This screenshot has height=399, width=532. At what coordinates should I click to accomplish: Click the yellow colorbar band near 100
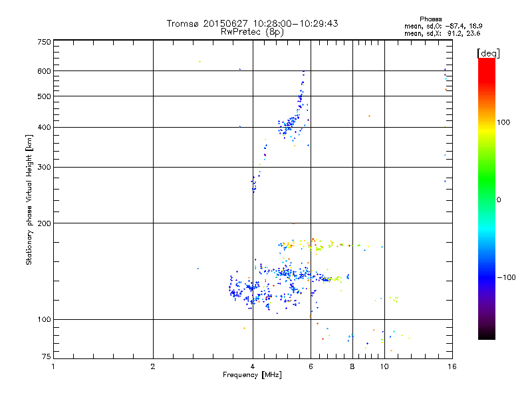point(486,123)
